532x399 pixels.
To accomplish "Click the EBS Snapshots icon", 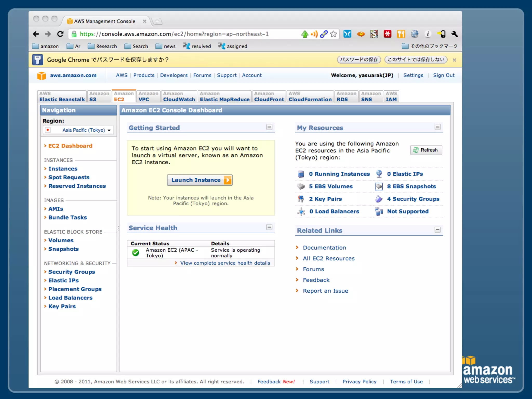I will pyautogui.click(x=379, y=187).
